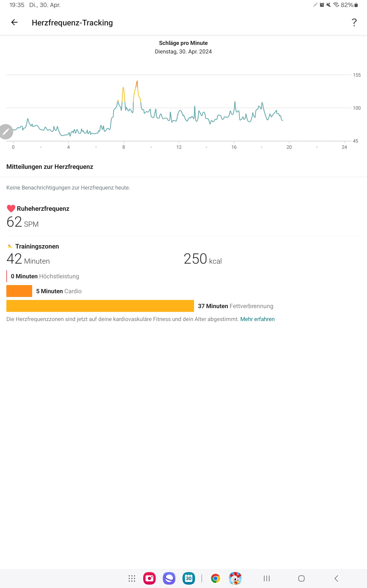Tap the back arrow in header
Screen dimensions: 367x588
pyautogui.click(x=14, y=22)
